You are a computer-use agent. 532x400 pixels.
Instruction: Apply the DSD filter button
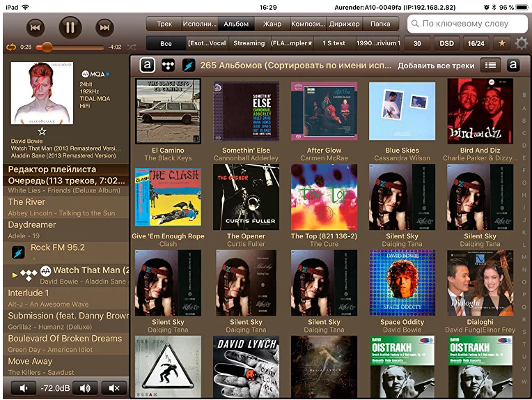(x=447, y=44)
